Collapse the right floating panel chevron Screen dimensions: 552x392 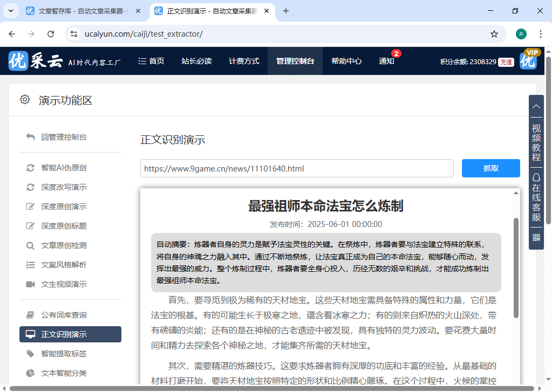coord(536,107)
